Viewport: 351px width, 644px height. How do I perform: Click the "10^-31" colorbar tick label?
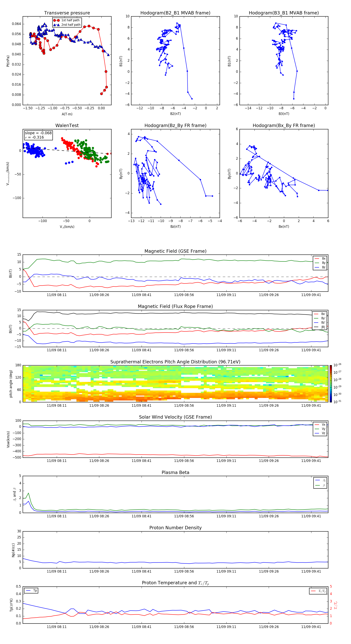coord(338,402)
